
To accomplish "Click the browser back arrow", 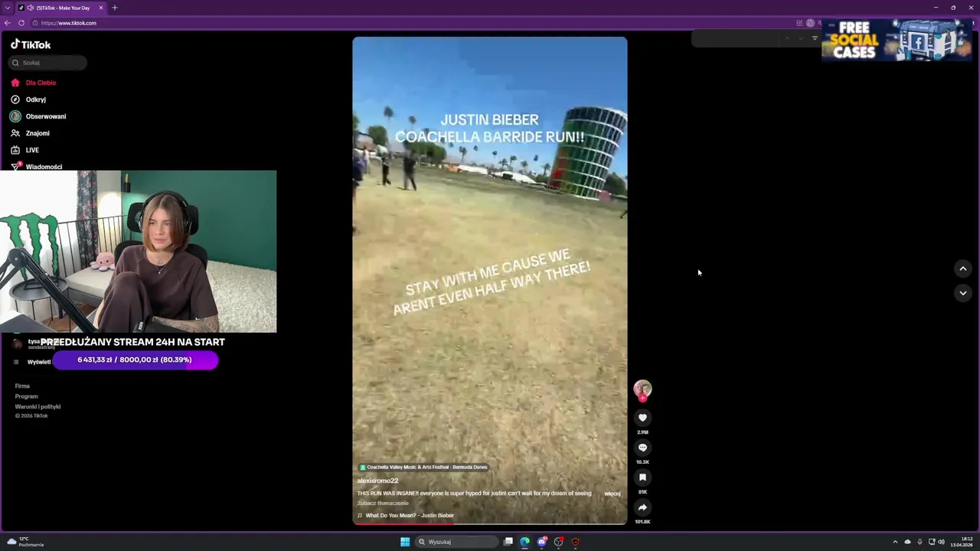I will pyautogui.click(x=8, y=23).
